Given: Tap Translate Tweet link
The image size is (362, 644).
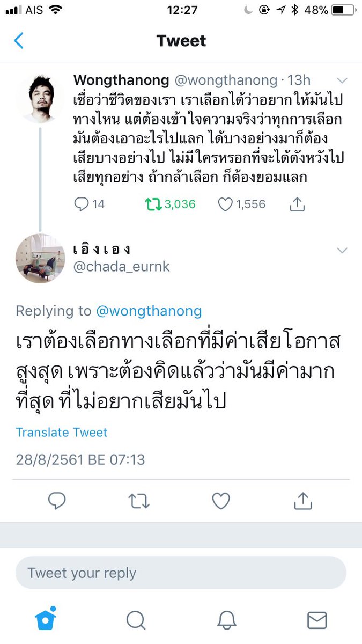Looking at the screenshot, I should coord(62,432).
